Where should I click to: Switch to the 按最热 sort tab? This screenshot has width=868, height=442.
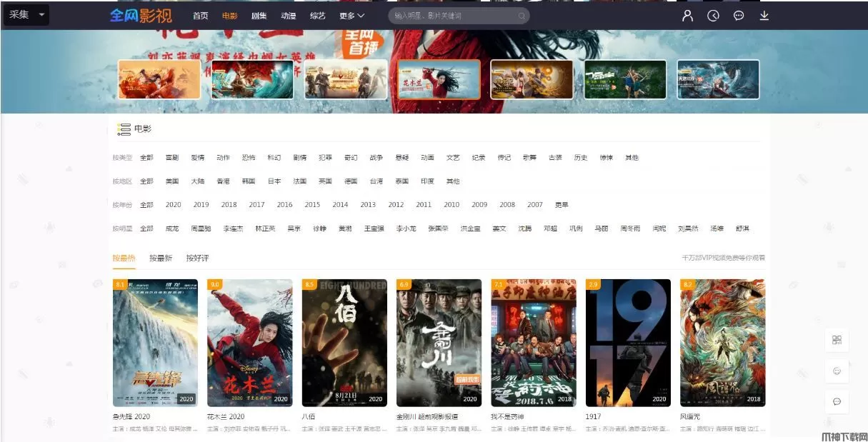(x=124, y=258)
